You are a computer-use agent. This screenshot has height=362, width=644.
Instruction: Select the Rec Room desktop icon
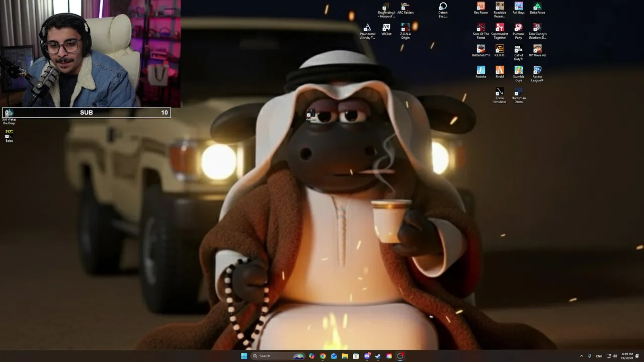click(480, 9)
